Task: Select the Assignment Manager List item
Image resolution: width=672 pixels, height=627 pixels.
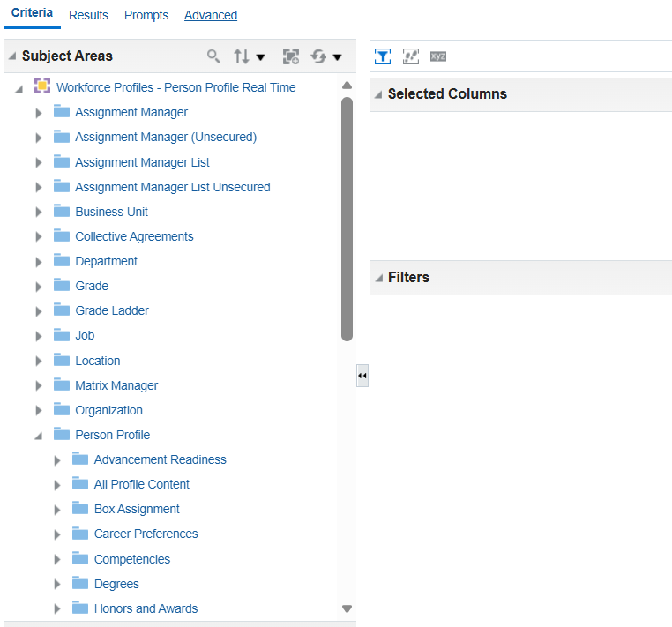Action: click(142, 162)
